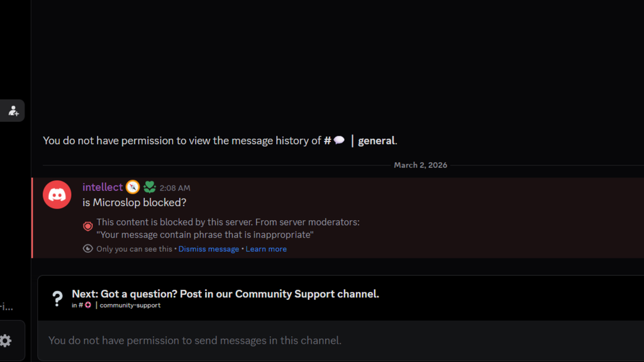Click the speech bubble emoji in channel mention
Viewport: 644px width, 362px height.
339,141
